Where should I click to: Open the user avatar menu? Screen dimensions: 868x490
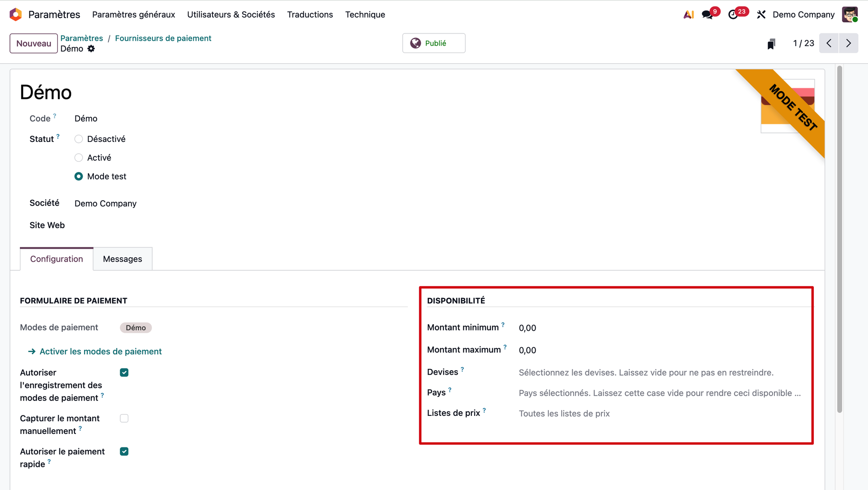coord(850,14)
